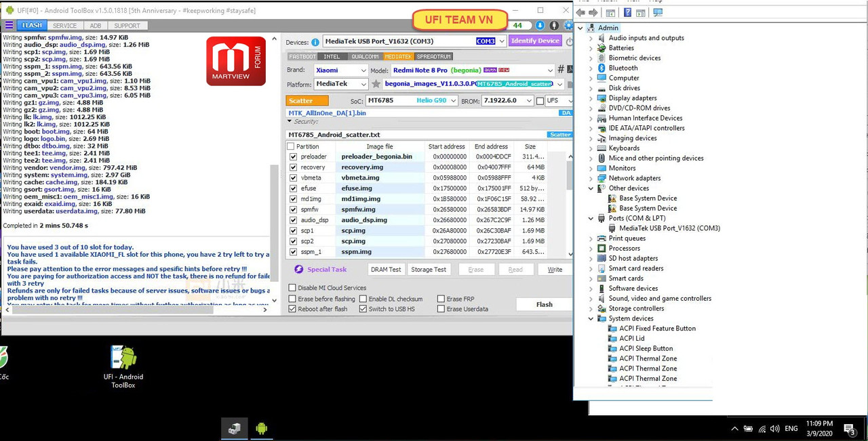Enable the Erase FRP checkbox
The image size is (868, 441).
click(441, 299)
